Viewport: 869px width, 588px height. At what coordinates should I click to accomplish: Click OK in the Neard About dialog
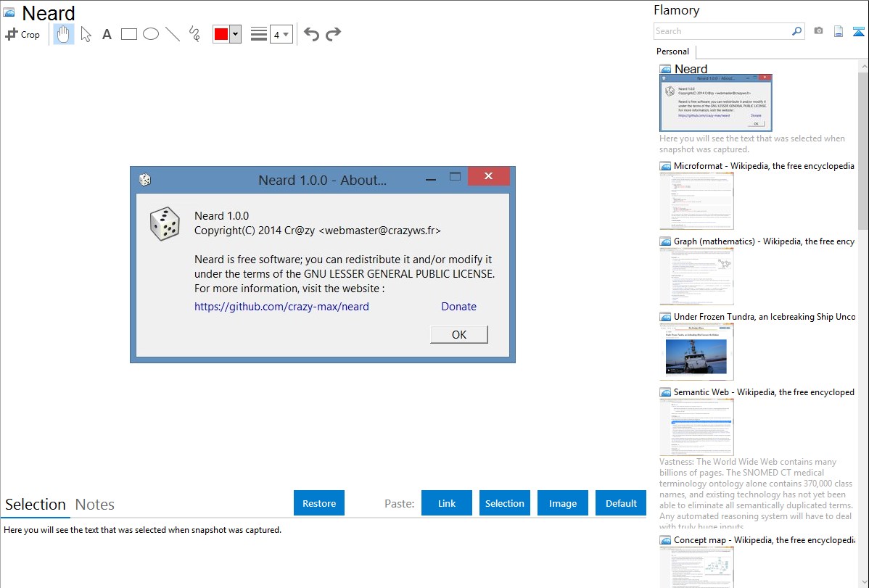459,335
